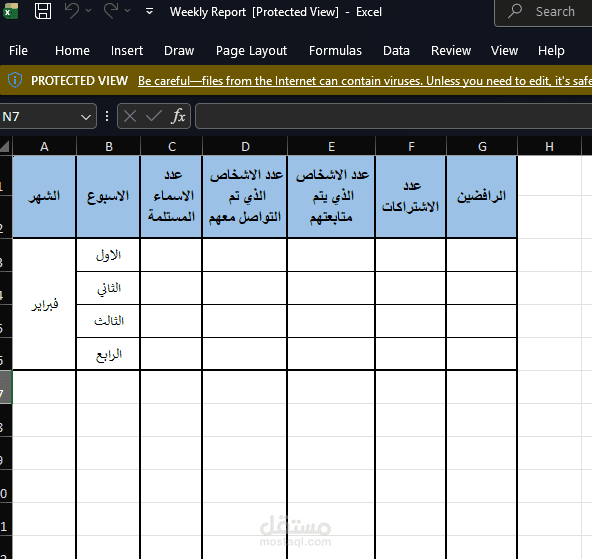
Task: Select column G header
Action: click(x=482, y=146)
